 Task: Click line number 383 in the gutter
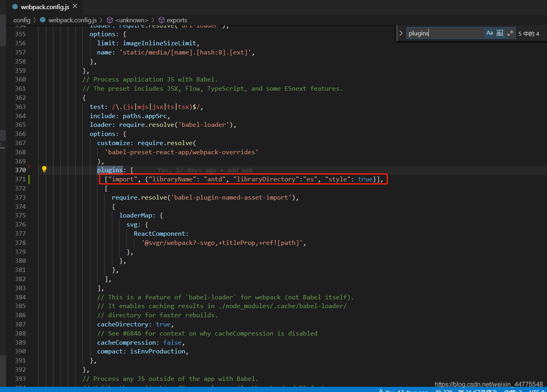(x=20, y=288)
